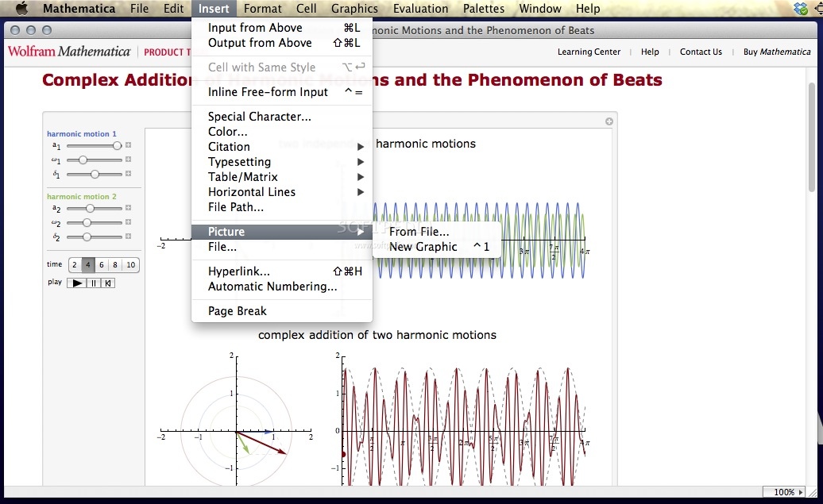Viewport: 823px width, 504px height.
Task: Open the Contact Us link
Action: [700, 51]
